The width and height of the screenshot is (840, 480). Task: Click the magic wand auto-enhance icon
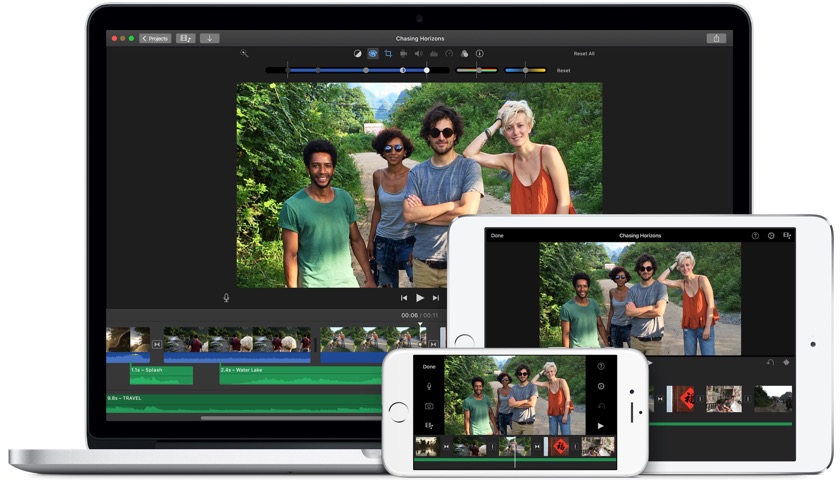[x=244, y=53]
